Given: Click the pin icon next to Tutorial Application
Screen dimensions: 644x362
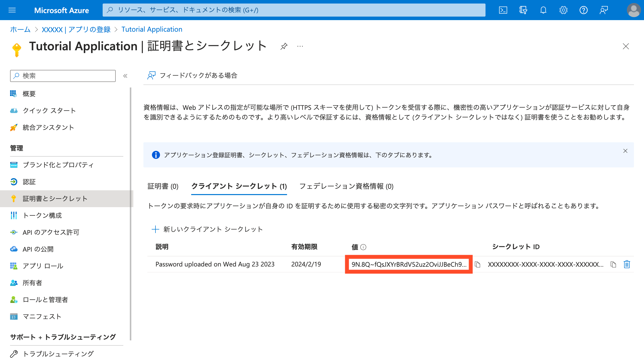Looking at the screenshot, I should pos(284,47).
